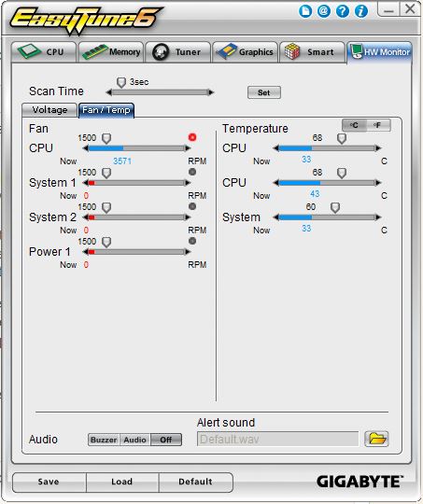
Task: Switch to the Voltage sub-tab
Action: pyautogui.click(x=49, y=110)
